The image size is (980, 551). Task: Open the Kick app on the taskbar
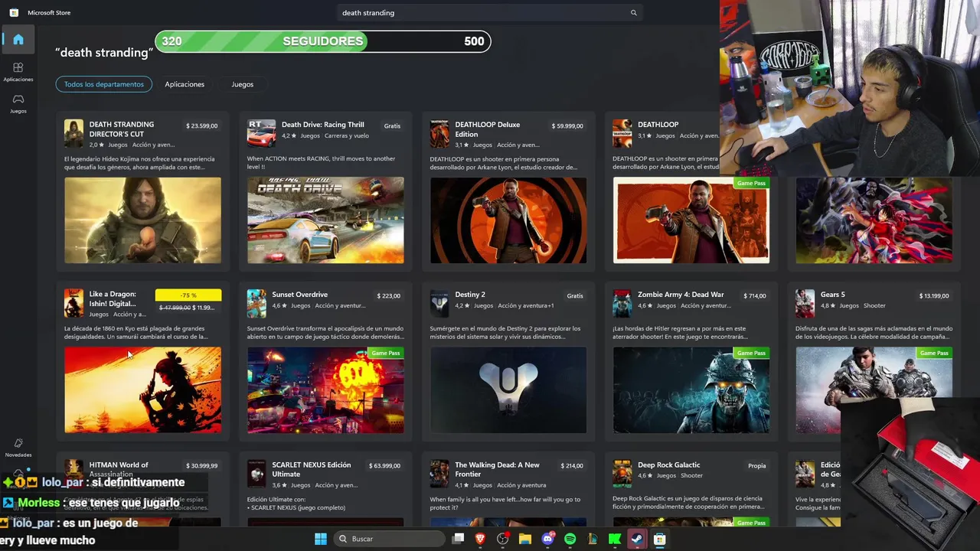pos(615,539)
